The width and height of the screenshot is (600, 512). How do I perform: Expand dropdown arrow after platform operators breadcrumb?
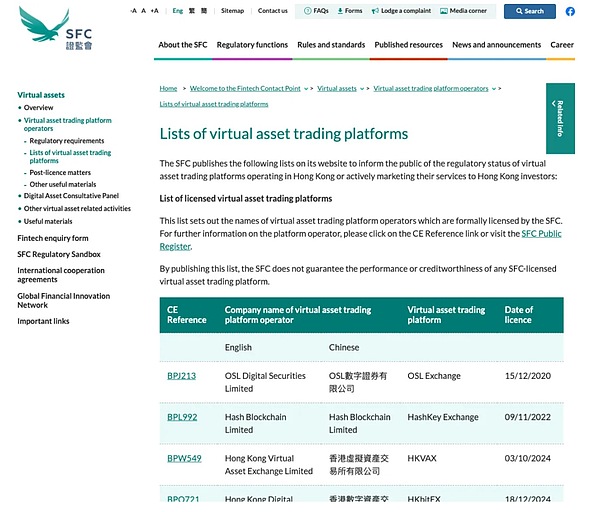[x=494, y=89]
